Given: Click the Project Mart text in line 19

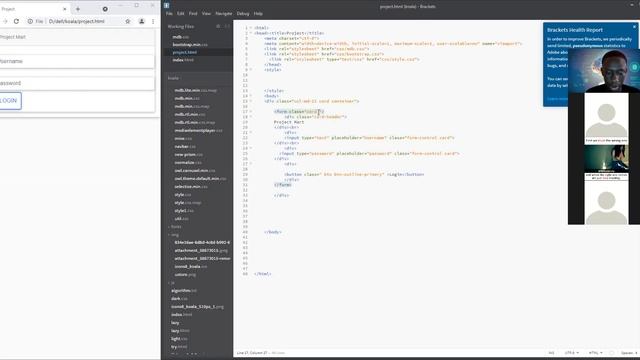Looking at the screenshot, I should (289, 122).
